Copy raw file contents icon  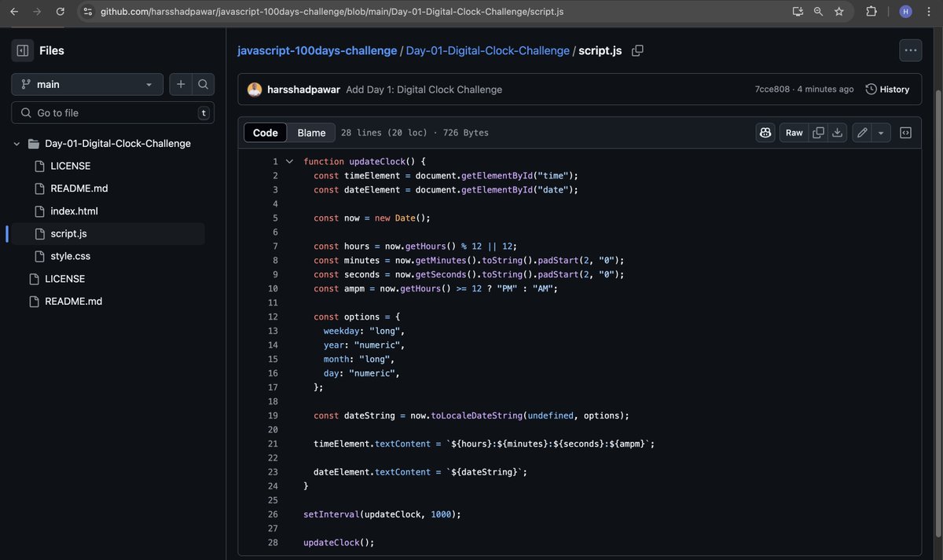coord(818,133)
